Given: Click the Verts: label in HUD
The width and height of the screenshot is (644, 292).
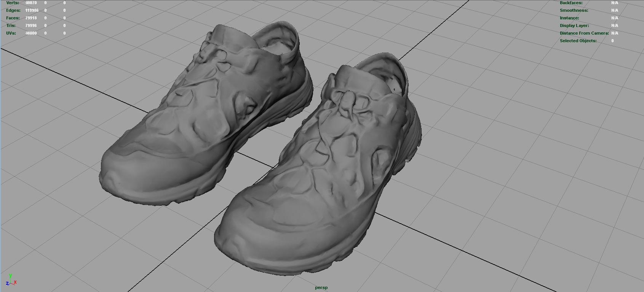Looking at the screenshot, I should 13,3.
